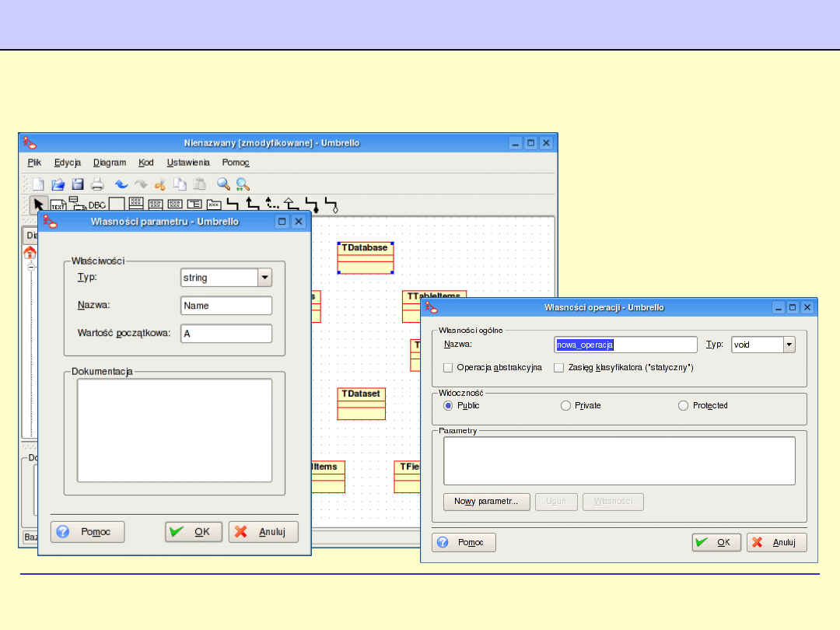Click the blue Undo arrow icon

click(x=121, y=184)
